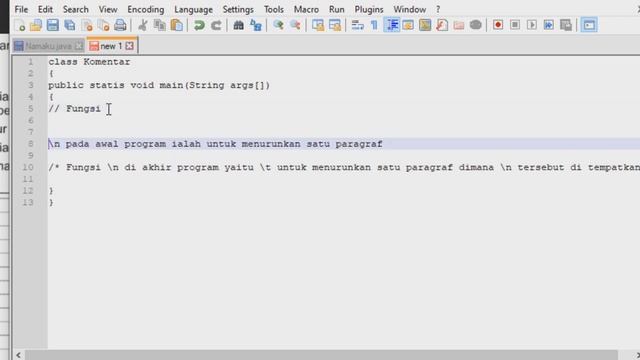Show the Document Map panel icon
Screen dimensions: 640x360
click(425, 25)
